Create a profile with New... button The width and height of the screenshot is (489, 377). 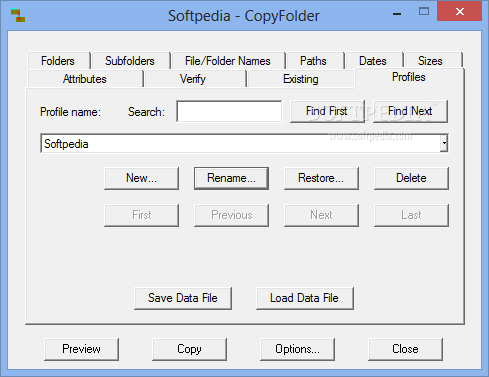pos(141,178)
